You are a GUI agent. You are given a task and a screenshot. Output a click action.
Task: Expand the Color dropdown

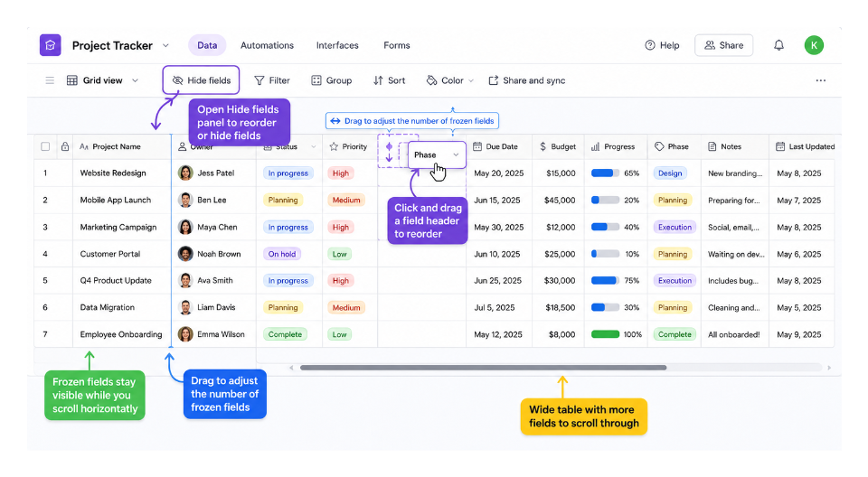[x=450, y=80]
